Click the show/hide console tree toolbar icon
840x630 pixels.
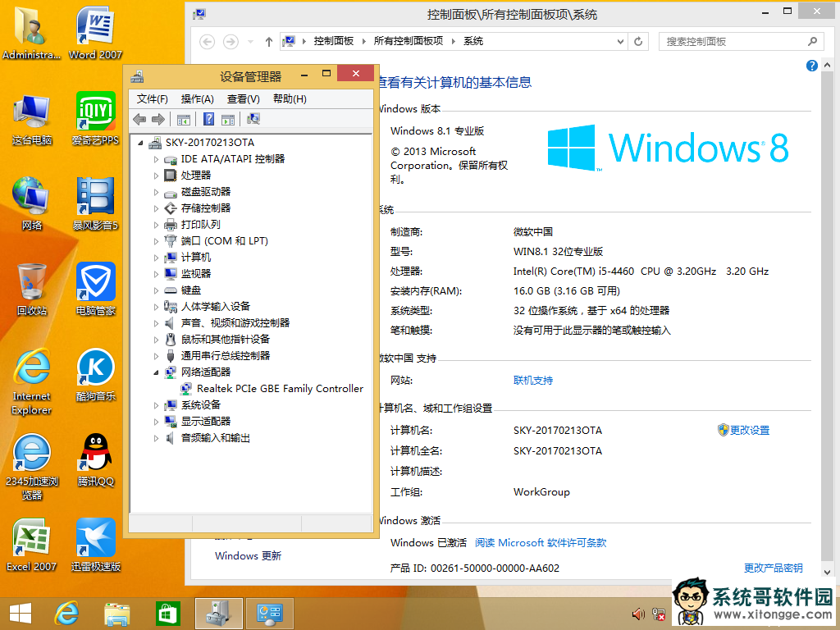pos(184,120)
